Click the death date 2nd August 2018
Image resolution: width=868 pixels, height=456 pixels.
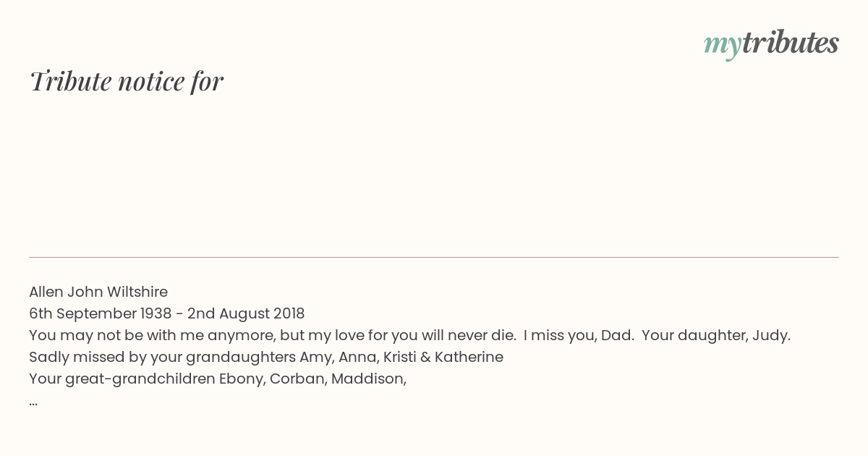click(x=246, y=313)
